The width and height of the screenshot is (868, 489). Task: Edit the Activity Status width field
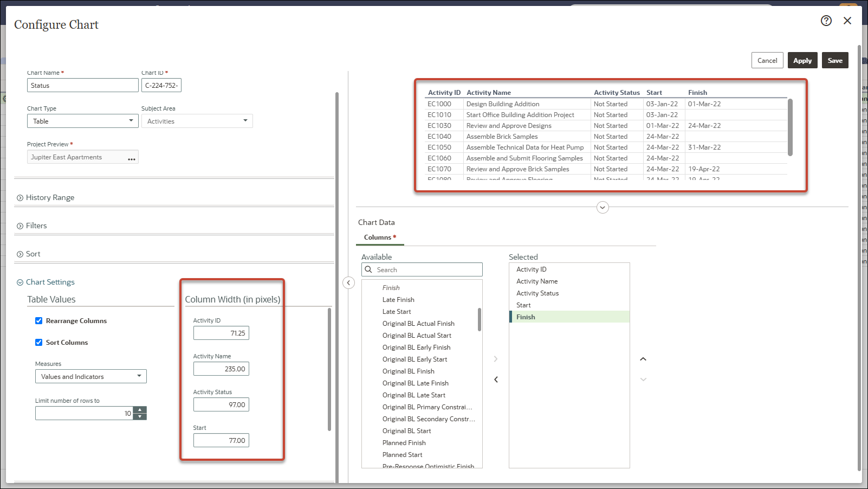tap(221, 404)
